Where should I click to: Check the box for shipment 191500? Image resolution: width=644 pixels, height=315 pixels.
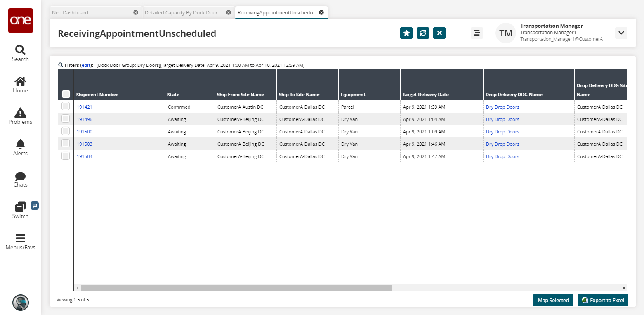pos(66,131)
